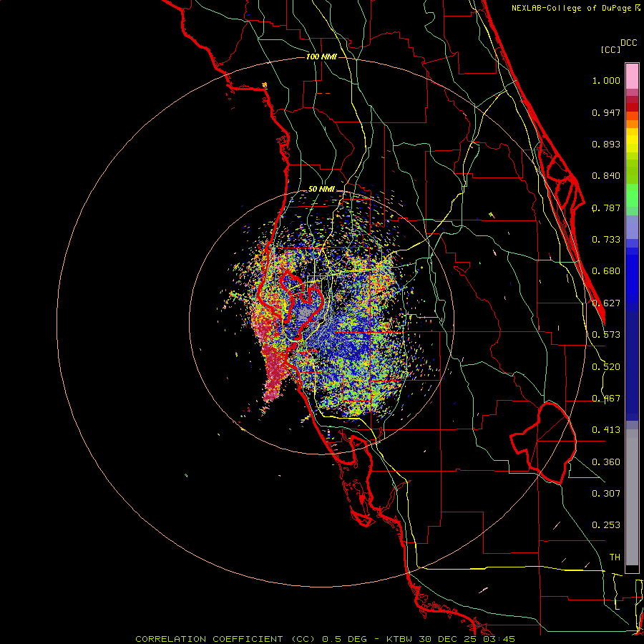Click the 0.573 scale value
The image size is (644, 644).
tap(606, 335)
